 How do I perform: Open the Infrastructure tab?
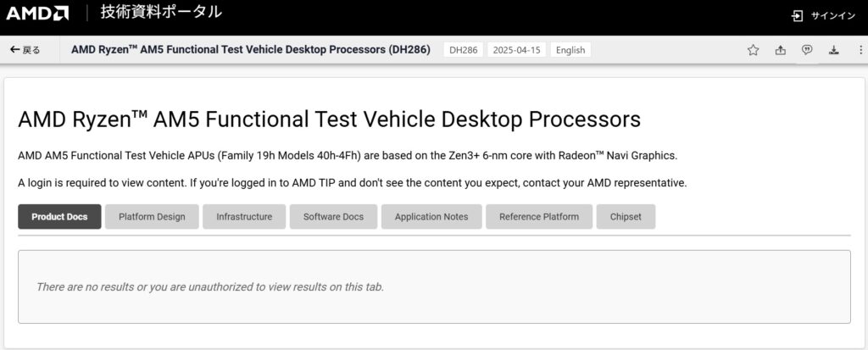[x=244, y=217]
